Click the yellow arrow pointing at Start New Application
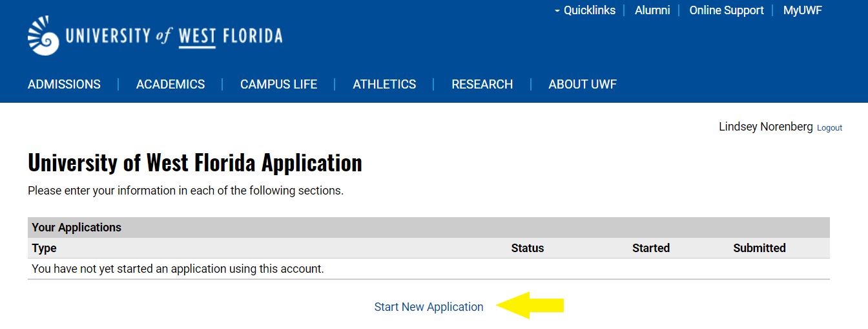This screenshot has height=329, width=868. pos(530,306)
